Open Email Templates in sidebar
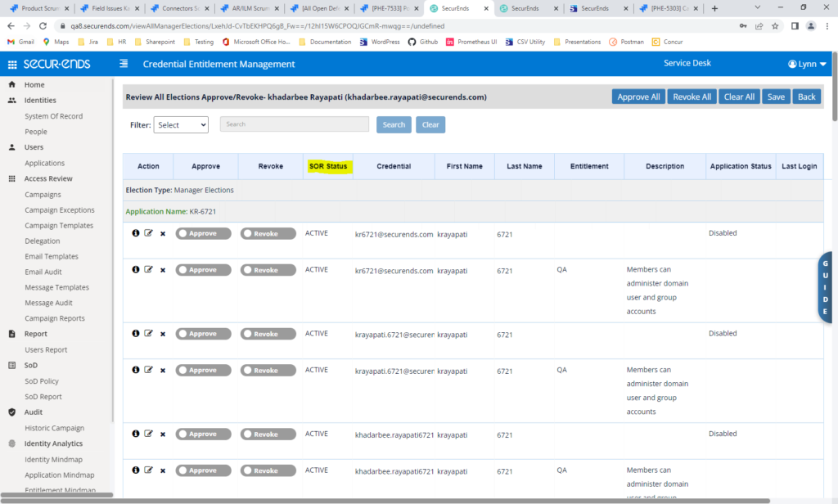This screenshot has width=838, height=504. pyautogui.click(x=52, y=257)
